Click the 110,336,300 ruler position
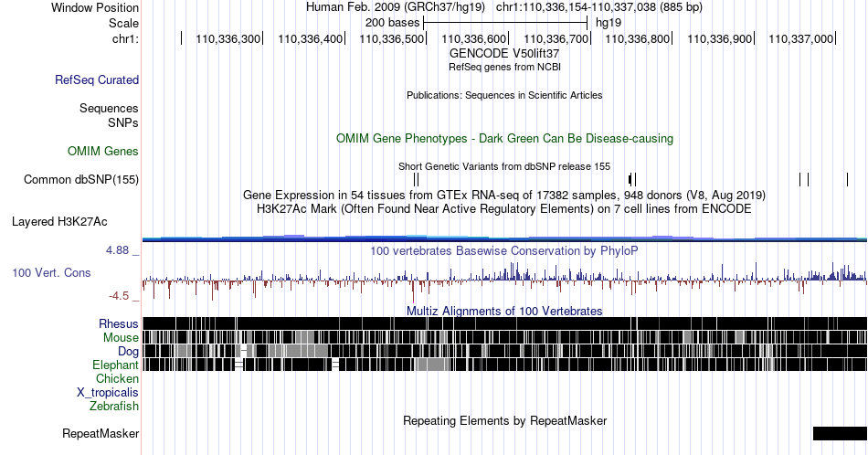This screenshot has height=455, width=868. point(228,38)
